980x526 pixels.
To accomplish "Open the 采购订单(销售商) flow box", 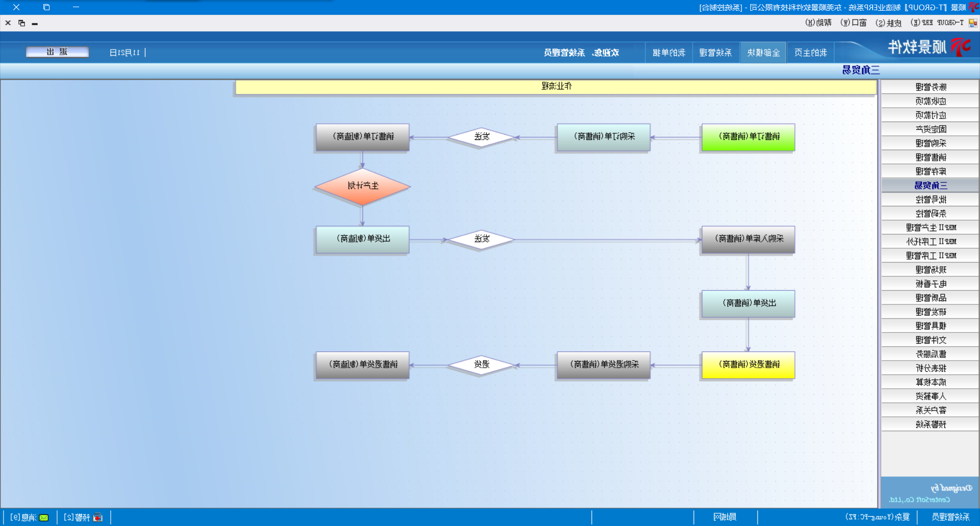I will click(603, 137).
